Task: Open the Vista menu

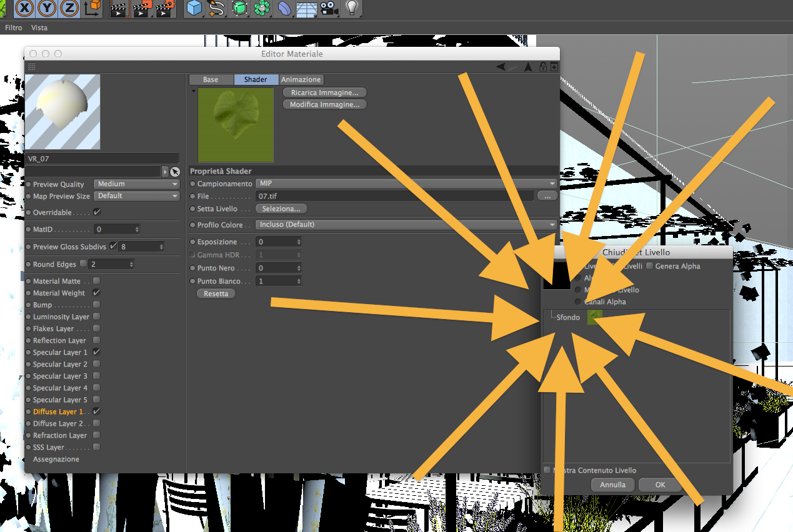Action: click(x=39, y=27)
